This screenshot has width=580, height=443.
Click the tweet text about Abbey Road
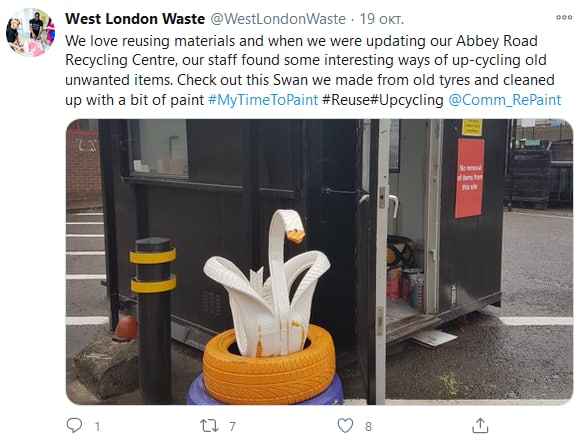tap(310, 70)
